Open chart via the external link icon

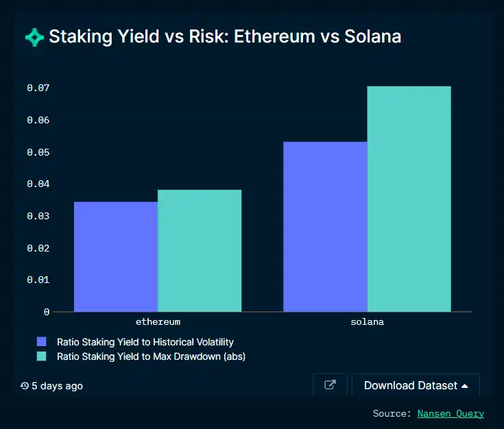[330, 385]
